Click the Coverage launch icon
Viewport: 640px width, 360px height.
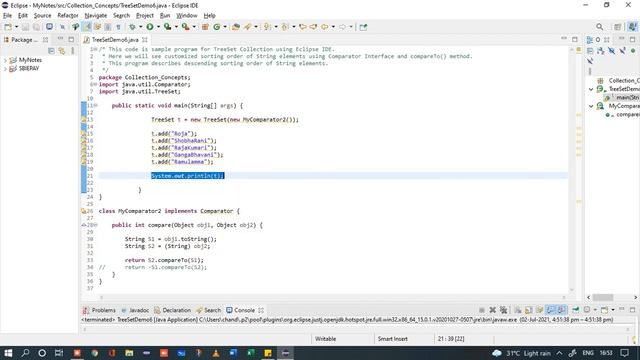tap(167, 27)
